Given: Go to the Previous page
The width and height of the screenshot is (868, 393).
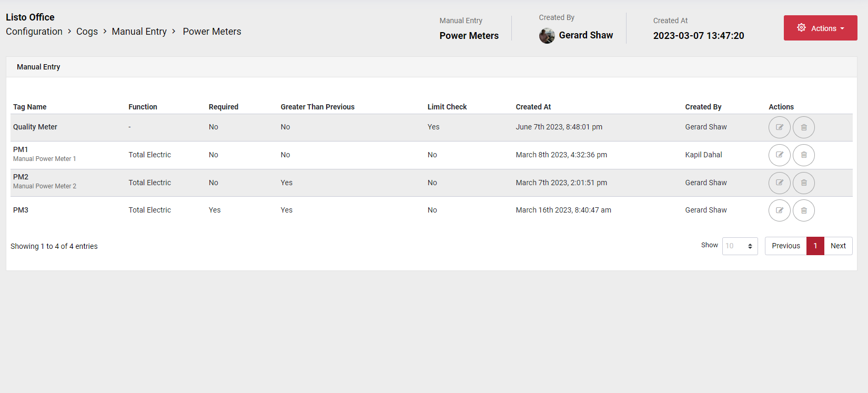Looking at the screenshot, I should point(786,246).
